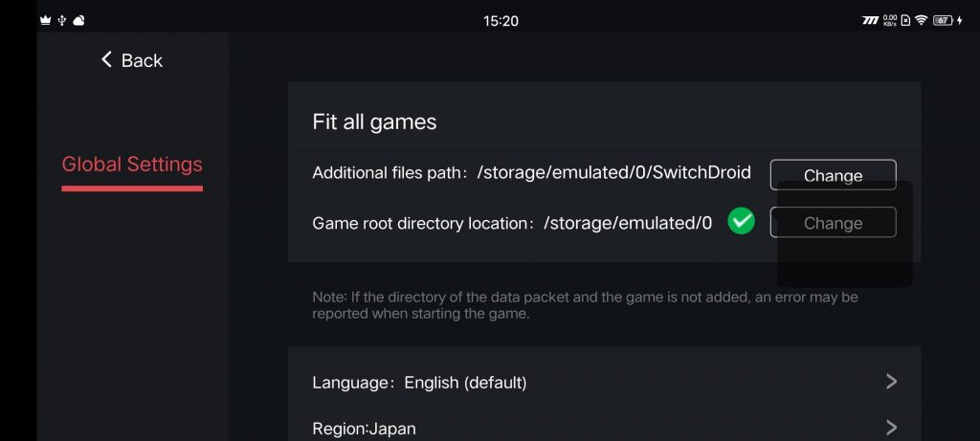
Task: Tap the charging bolt icon
Action: pos(959,21)
